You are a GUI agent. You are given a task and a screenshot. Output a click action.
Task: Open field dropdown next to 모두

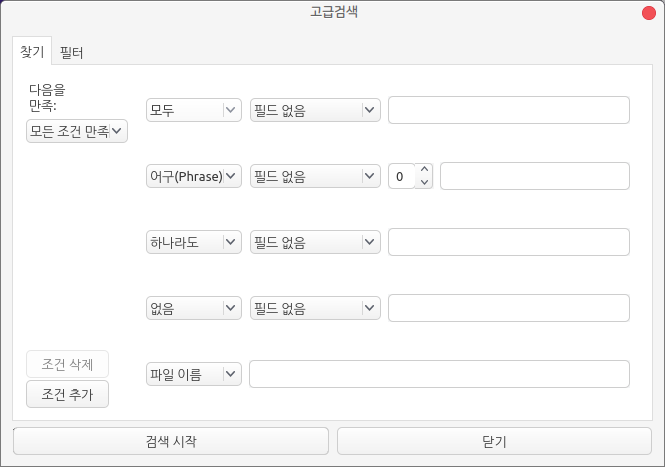point(315,110)
